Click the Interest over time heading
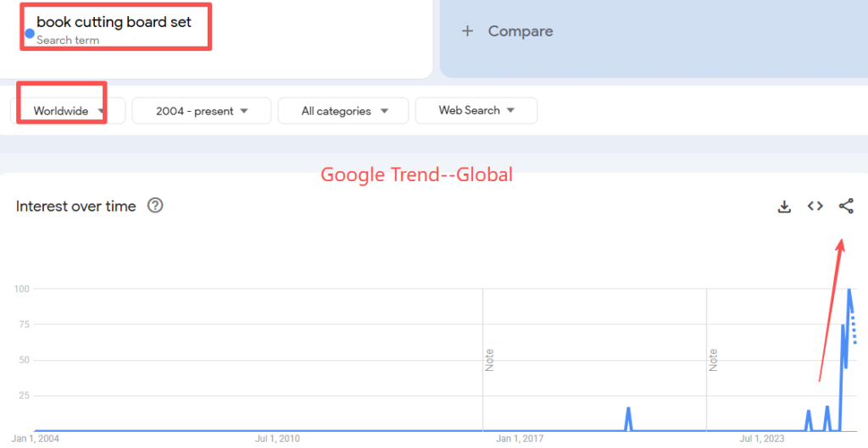This screenshot has width=868, height=448. click(x=75, y=207)
